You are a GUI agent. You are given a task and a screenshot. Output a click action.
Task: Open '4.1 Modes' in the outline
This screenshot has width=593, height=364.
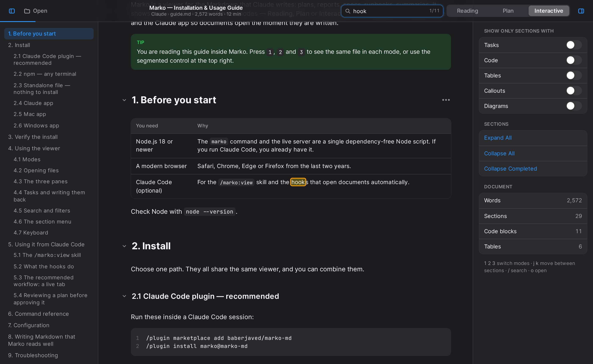click(49, 159)
